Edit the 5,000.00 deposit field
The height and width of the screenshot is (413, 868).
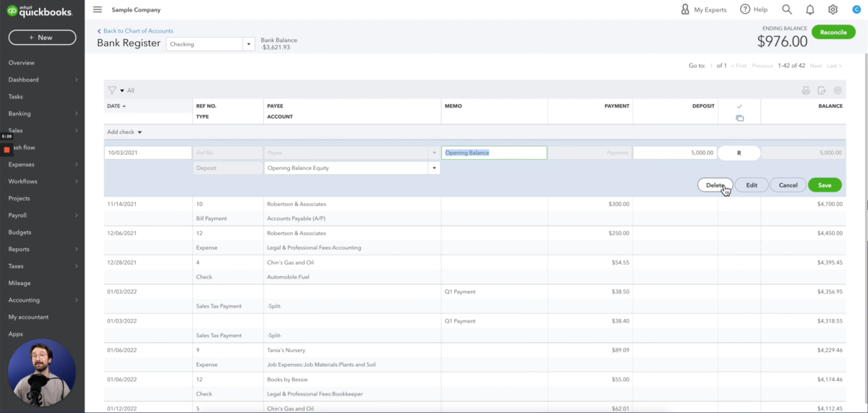click(x=675, y=153)
